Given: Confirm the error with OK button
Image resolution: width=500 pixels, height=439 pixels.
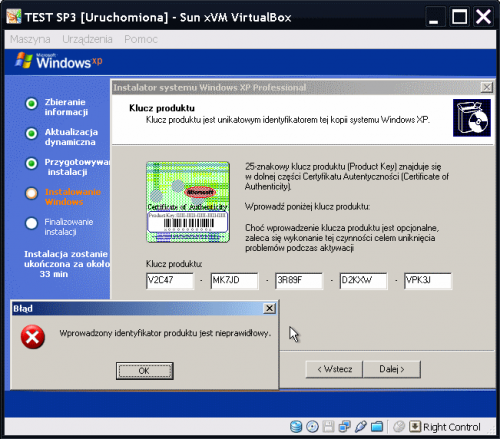Looking at the screenshot, I should 145,371.
